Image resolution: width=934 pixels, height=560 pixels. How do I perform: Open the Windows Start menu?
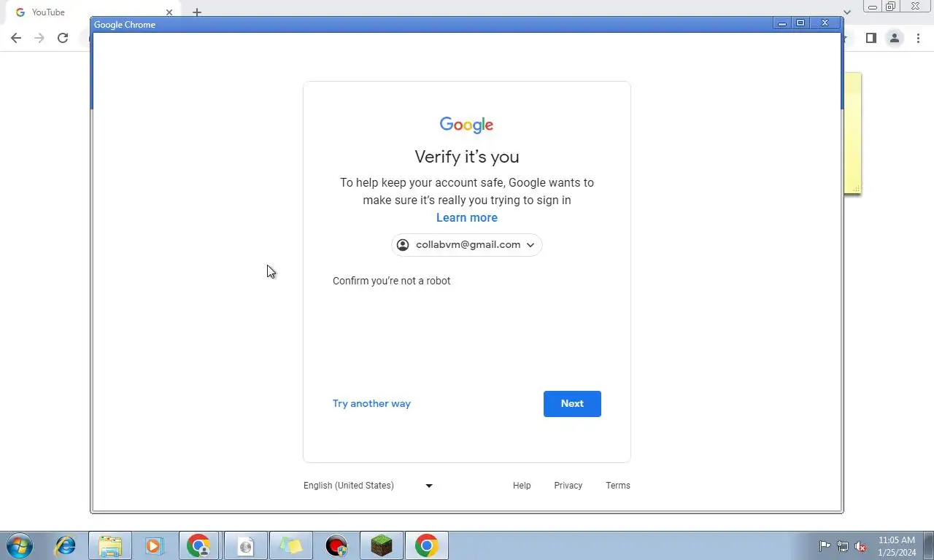click(20, 545)
